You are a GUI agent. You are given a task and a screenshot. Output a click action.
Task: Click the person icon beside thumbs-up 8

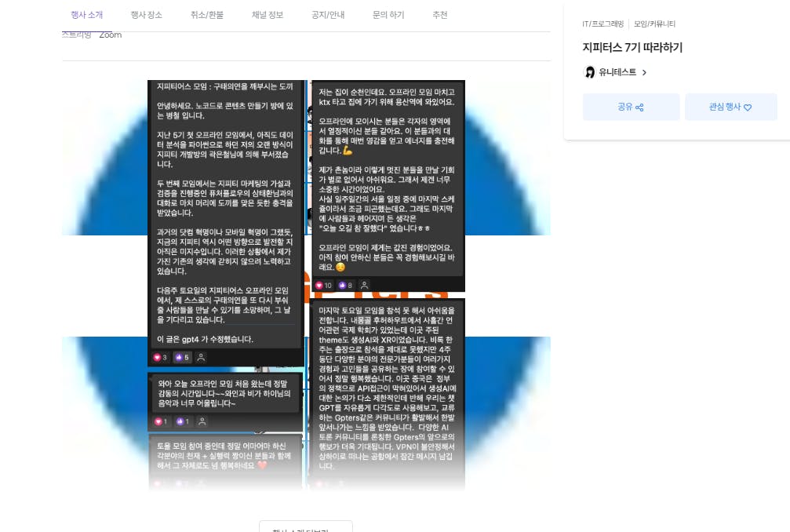pyautogui.click(x=364, y=285)
